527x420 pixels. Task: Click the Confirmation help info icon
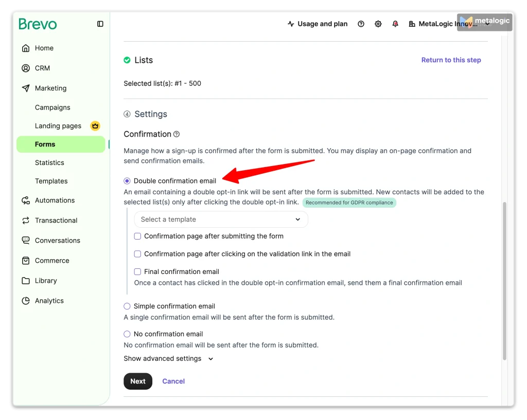(x=177, y=134)
